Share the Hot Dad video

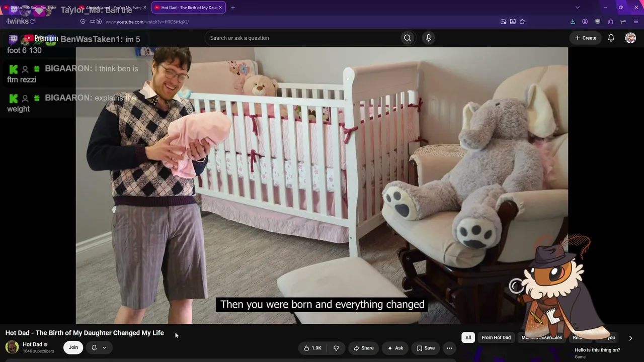(363, 348)
